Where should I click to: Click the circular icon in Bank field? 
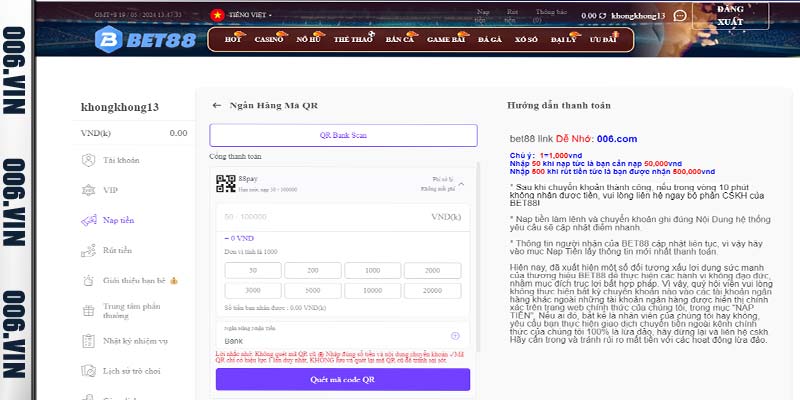pyautogui.click(x=455, y=336)
